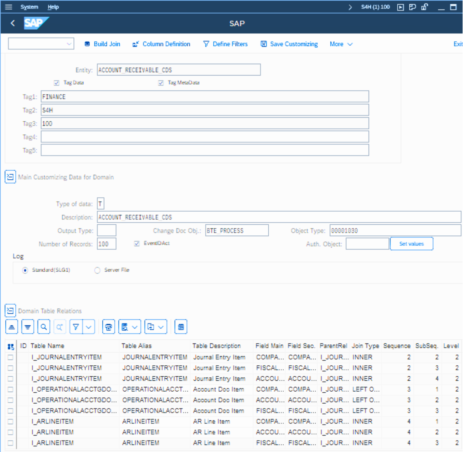Expand the More menu in the toolbar
476x452 pixels.
click(341, 44)
